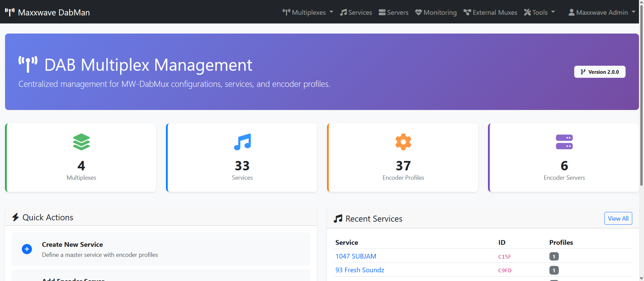
Task: Click the ID column header
Action: (x=502, y=242)
